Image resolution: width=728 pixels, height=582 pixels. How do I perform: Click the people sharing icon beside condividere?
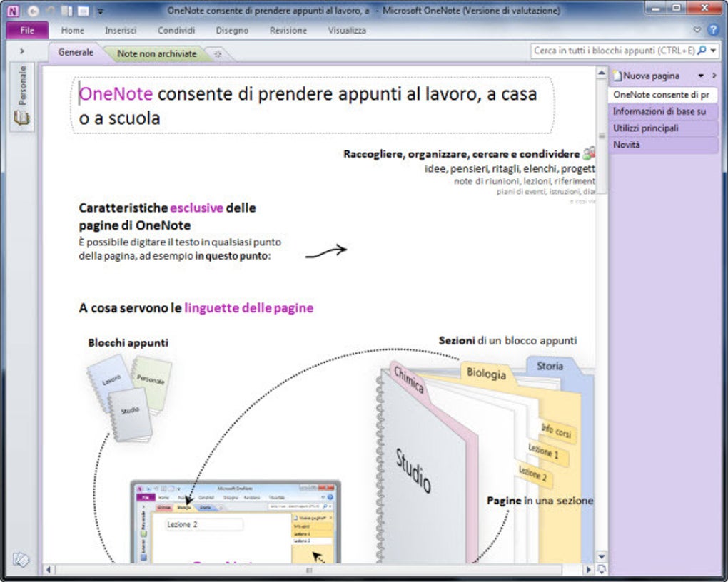589,153
